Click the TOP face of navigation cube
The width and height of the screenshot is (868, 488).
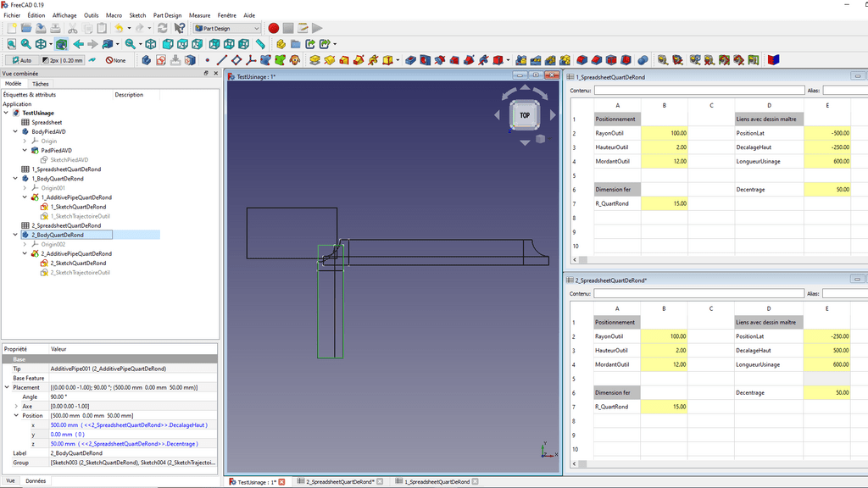(524, 115)
